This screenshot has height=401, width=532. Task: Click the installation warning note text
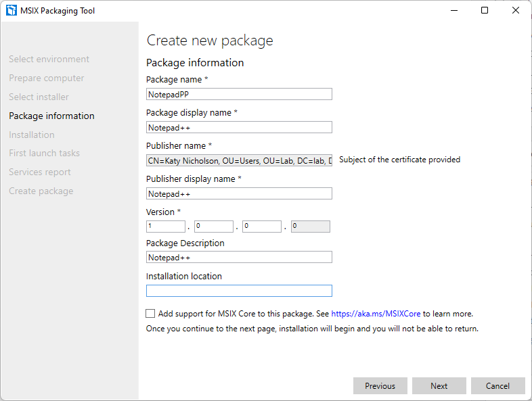(312, 329)
